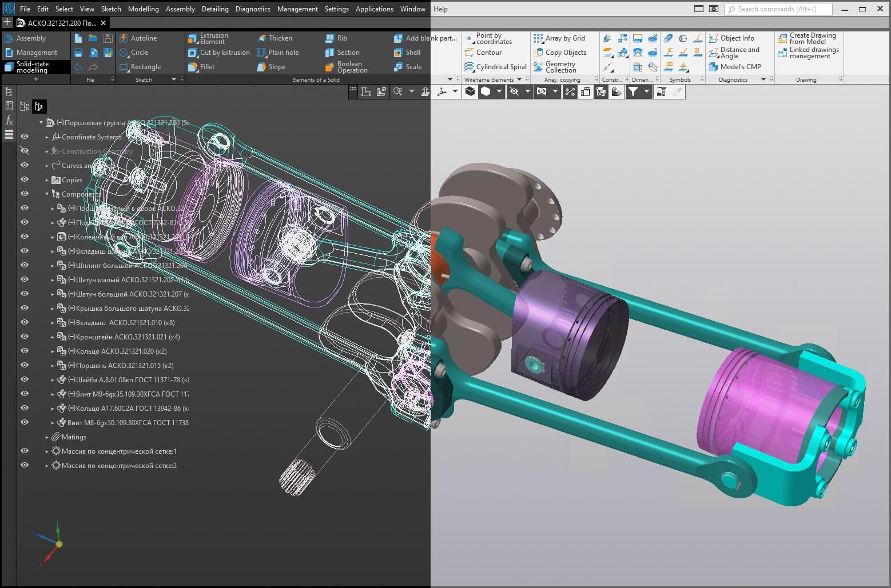Image resolution: width=891 pixels, height=588 pixels.
Task: Hide Поршень АСКО.321321.015 component
Action: [25, 366]
